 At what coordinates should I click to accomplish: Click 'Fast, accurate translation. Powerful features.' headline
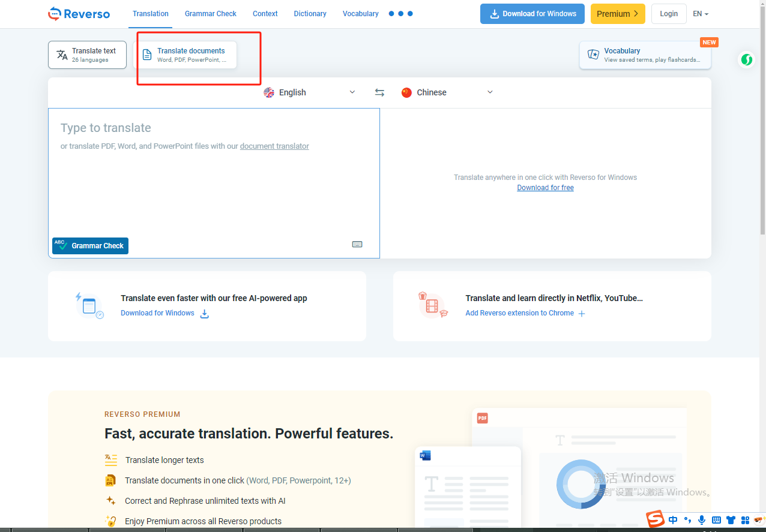click(x=249, y=434)
